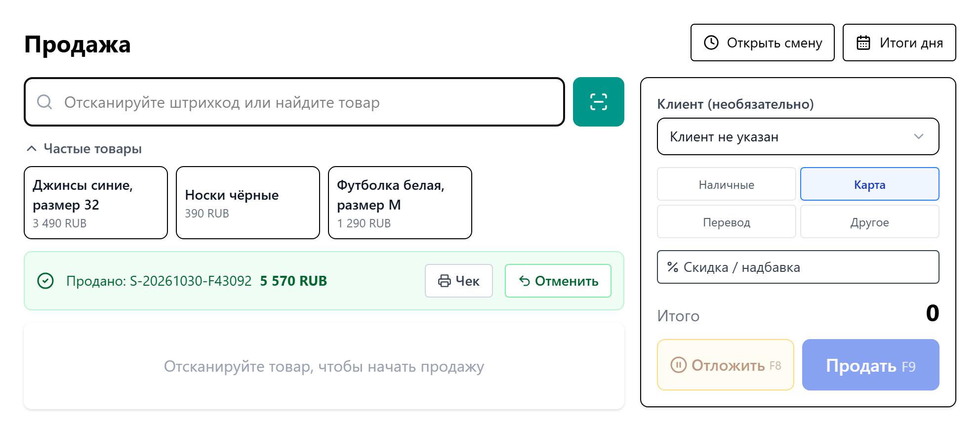Image resolution: width=980 pixels, height=433 pixels.
Task: Click the Скидка / надбавка field
Action: click(798, 267)
